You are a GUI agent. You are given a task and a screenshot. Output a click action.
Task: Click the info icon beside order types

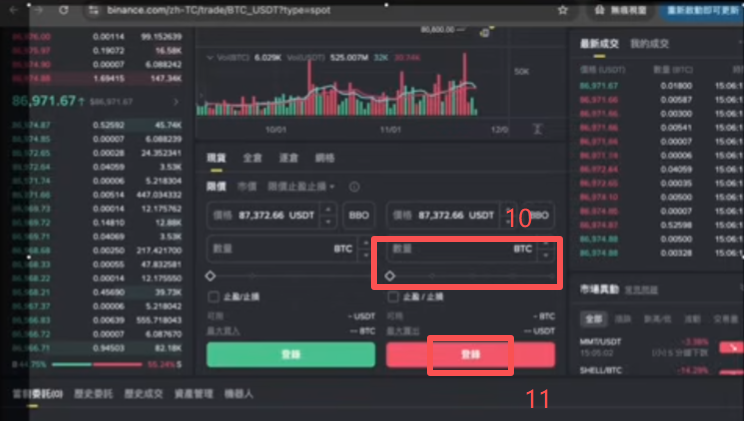(354, 187)
